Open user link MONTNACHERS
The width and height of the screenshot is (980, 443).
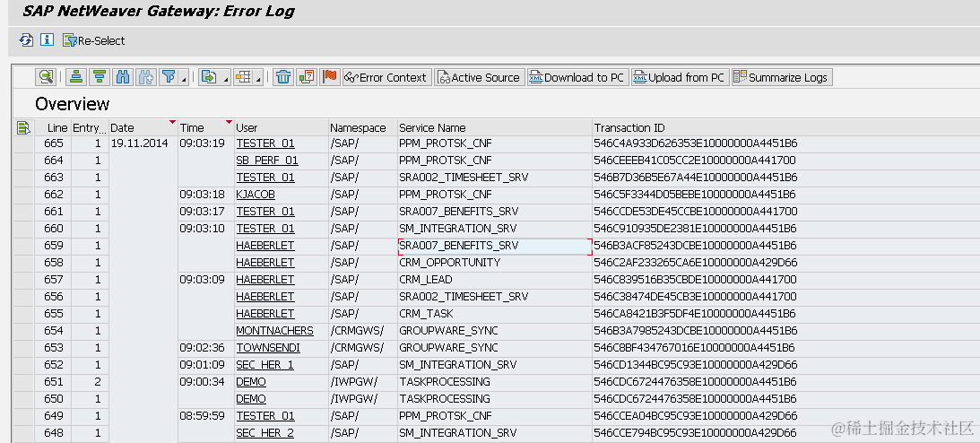(x=275, y=331)
